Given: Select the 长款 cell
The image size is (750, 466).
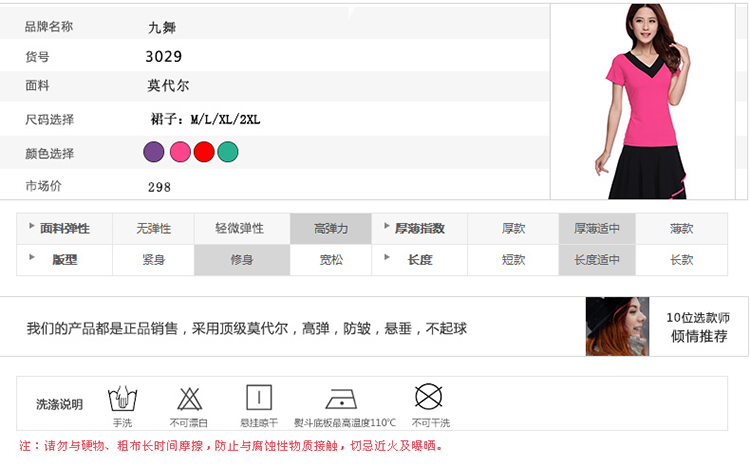Looking at the screenshot, I should (682, 260).
